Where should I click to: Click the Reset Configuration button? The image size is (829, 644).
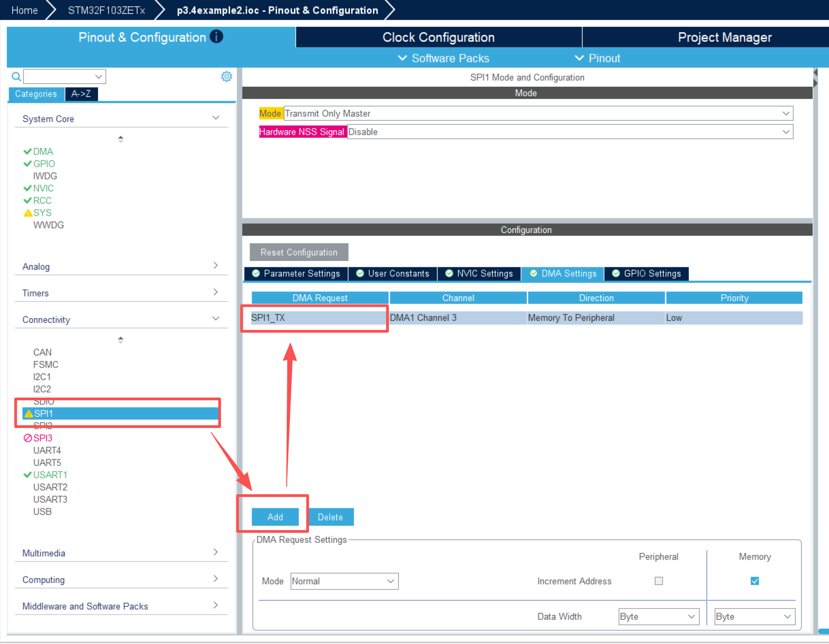pyautogui.click(x=299, y=252)
